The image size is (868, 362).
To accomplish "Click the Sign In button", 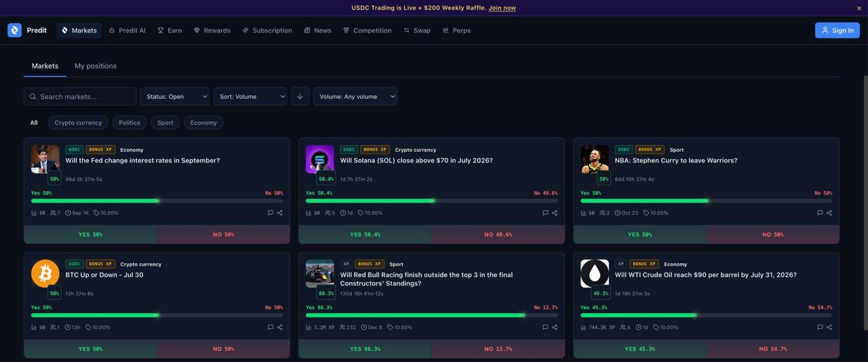I will pyautogui.click(x=837, y=31).
